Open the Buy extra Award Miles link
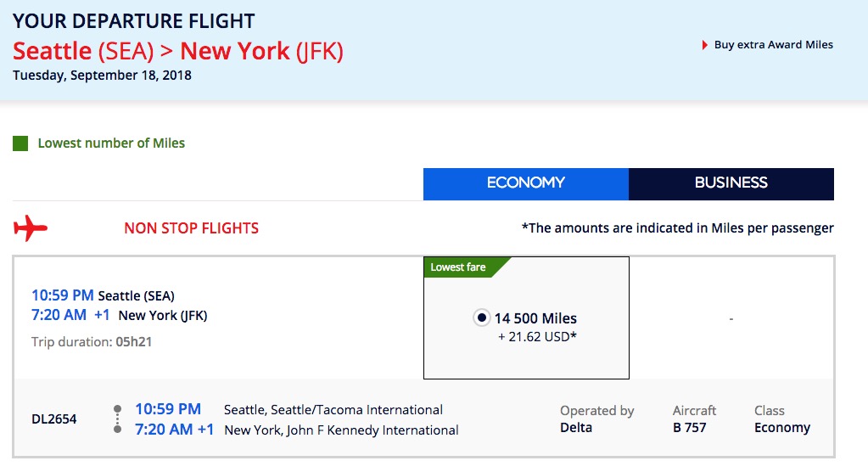 click(773, 45)
